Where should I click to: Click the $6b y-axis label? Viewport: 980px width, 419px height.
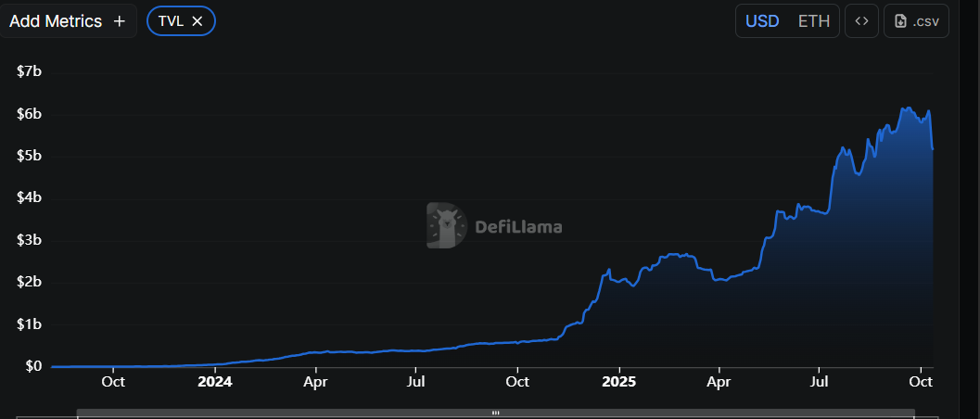(30, 114)
